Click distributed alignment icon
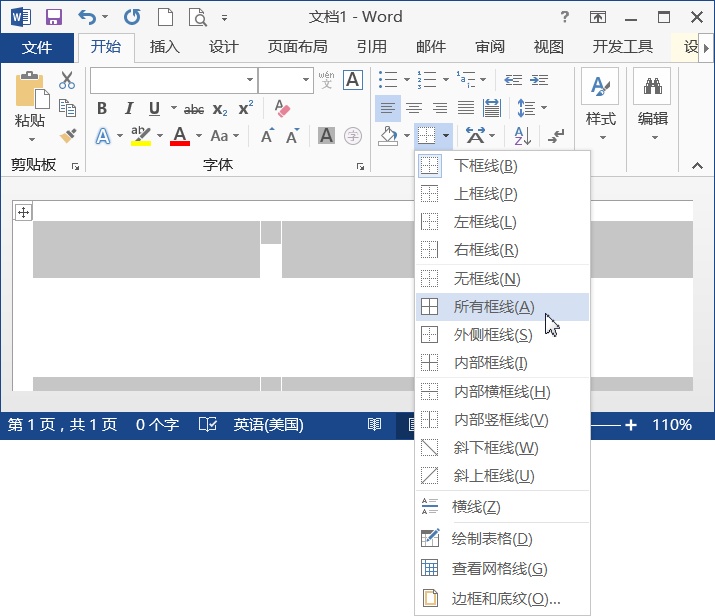Viewport: 715px width, 616px height. click(x=492, y=108)
